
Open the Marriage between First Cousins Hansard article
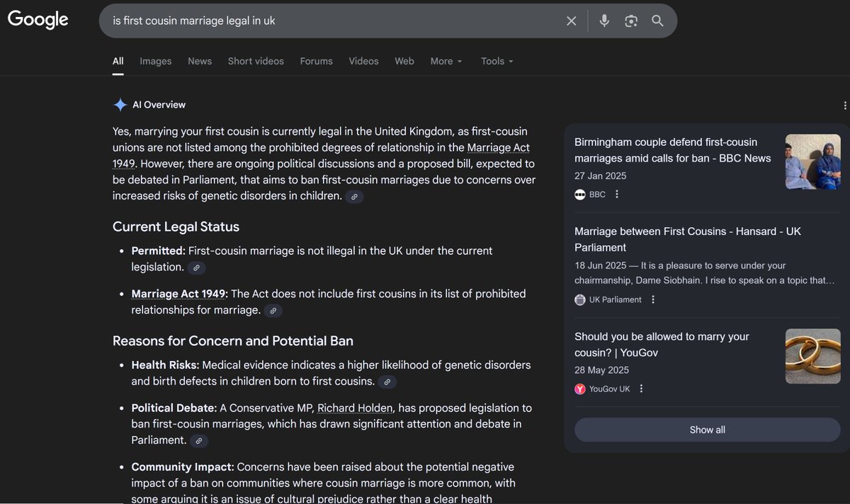687,239
